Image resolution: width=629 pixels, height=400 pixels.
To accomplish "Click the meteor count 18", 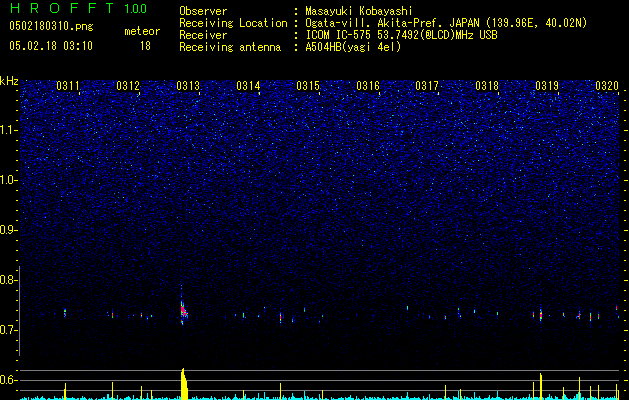I will click(x=145, y=46).
